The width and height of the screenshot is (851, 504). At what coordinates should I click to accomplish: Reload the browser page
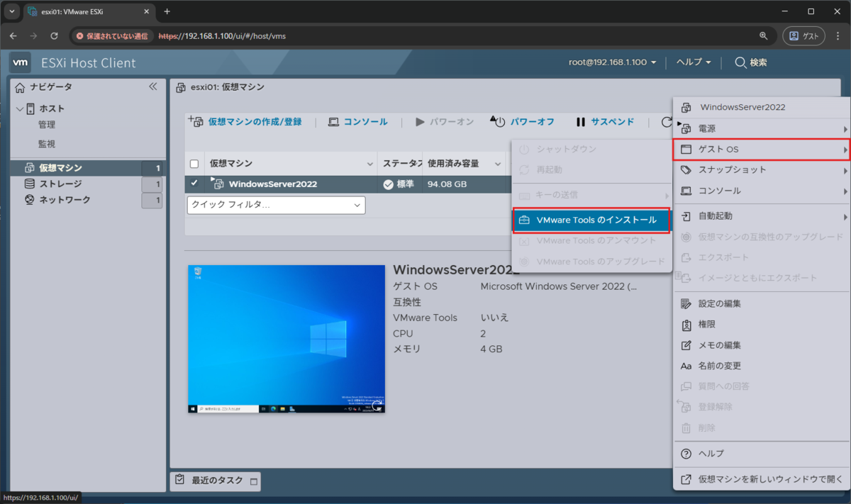(55, 35)
